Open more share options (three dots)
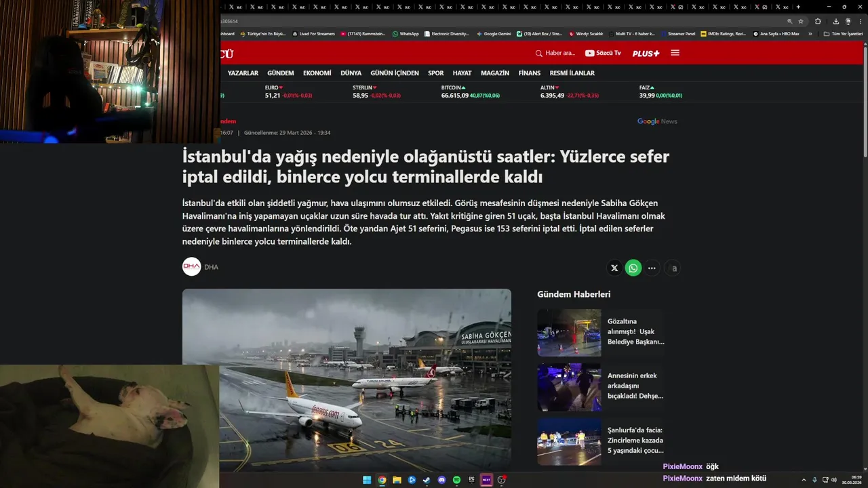Viewport: 868px width, 488px height. pyautogui.click(x=652, y=268)
